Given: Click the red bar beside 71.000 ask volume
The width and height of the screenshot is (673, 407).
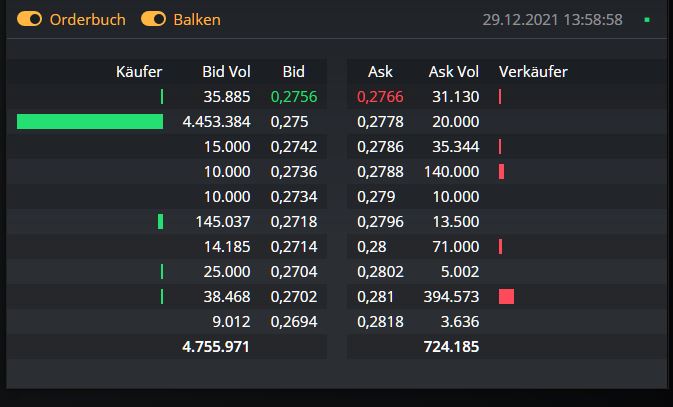Looking at the screenshot, I should [x=500, y=247].
